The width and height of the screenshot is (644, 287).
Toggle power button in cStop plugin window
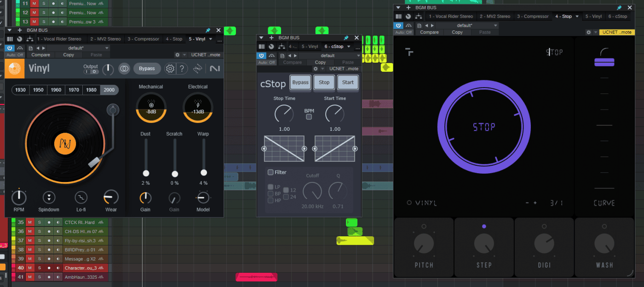(261, 56)
